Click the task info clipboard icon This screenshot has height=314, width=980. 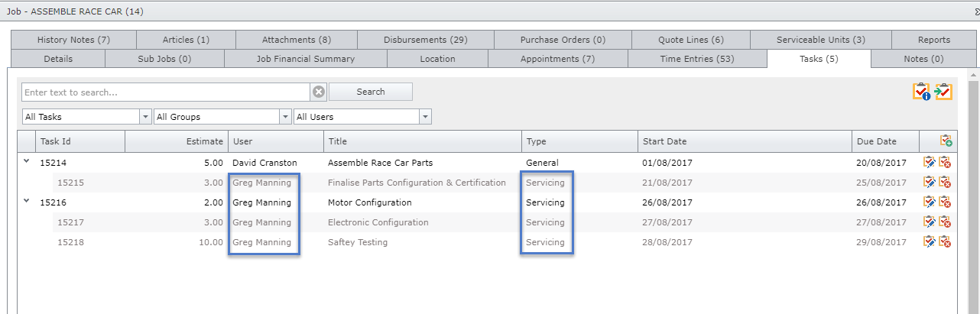921,92
